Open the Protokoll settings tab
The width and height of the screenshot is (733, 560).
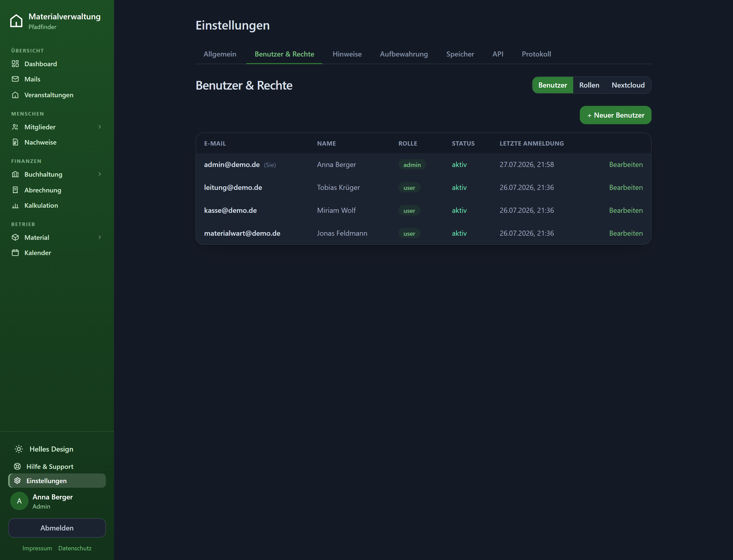click(536, 54)
